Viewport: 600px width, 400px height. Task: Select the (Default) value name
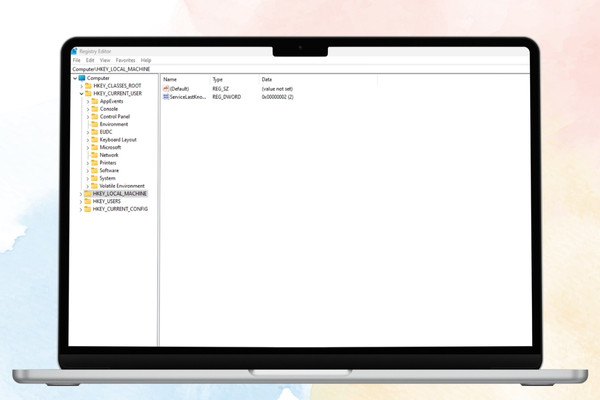[x=179, y=89]
